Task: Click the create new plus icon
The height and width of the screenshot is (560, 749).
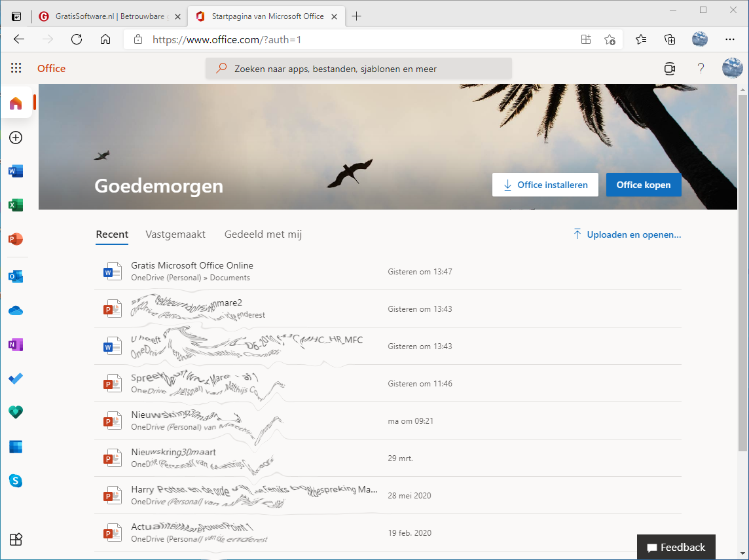Action: [x=16, y=138]
